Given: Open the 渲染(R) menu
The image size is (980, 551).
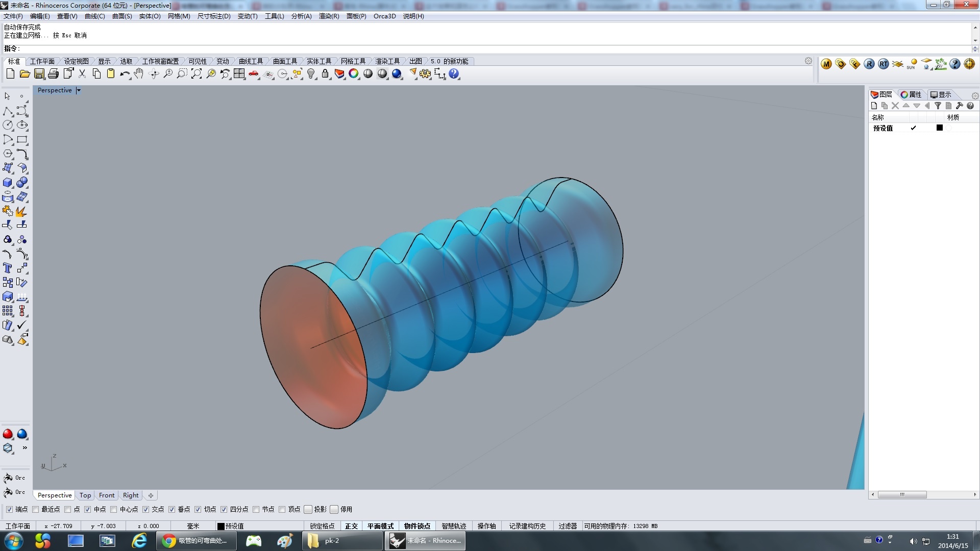Looking at the screenshot, I should (329, 16).
